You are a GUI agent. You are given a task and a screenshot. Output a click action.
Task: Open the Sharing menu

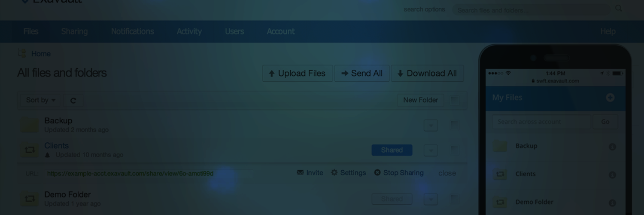(74, 31)
